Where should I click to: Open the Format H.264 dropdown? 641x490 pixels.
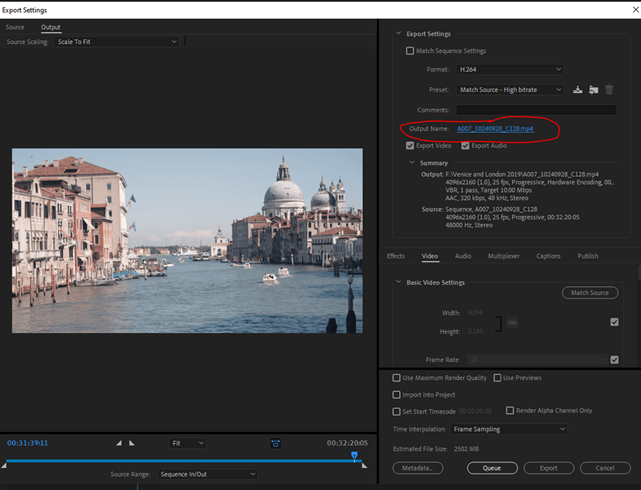pos(510,69)
